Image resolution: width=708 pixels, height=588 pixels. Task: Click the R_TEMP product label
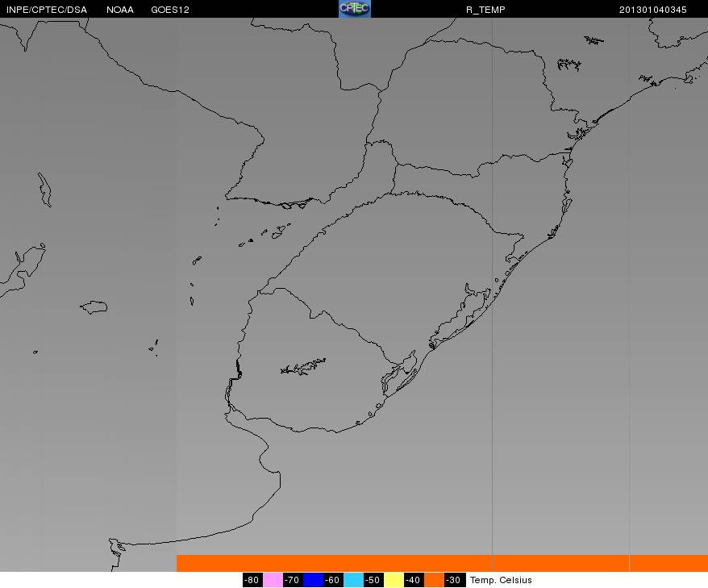point(485,10)
